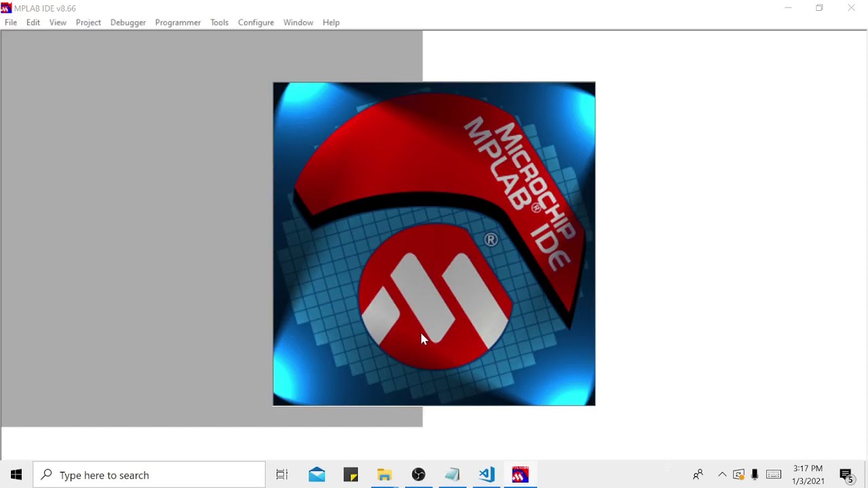Click the taskbar search box
Image resolution: width=868 pixels, height=488 pixels.
pyautogui.click(x=149, y=475)
